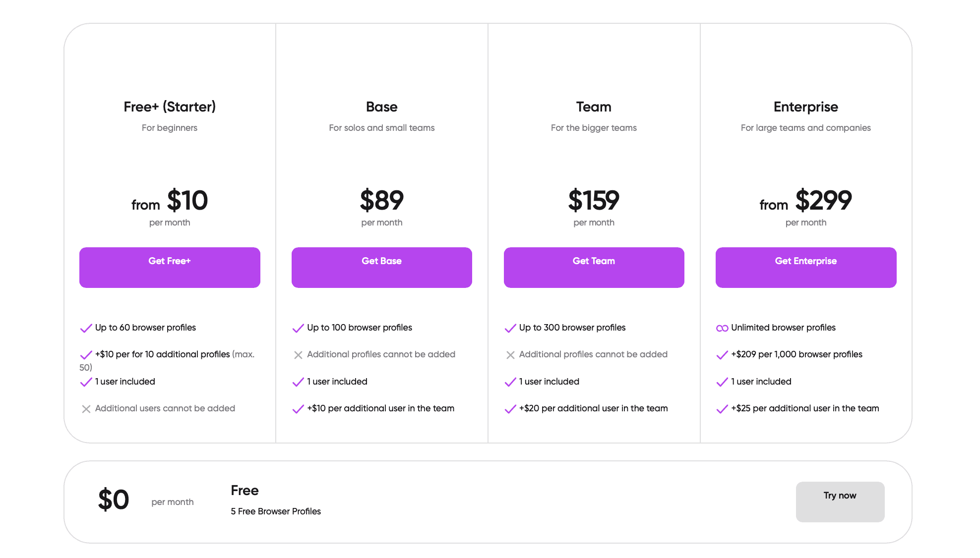Click the checkmark beside +$10 per additional user in the team

coord(298,409)
